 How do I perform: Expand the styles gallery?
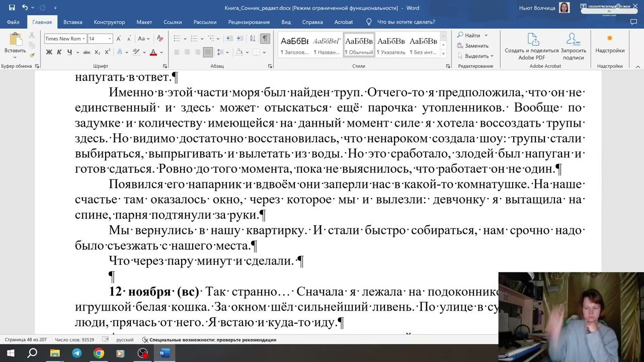pos(443,53)
